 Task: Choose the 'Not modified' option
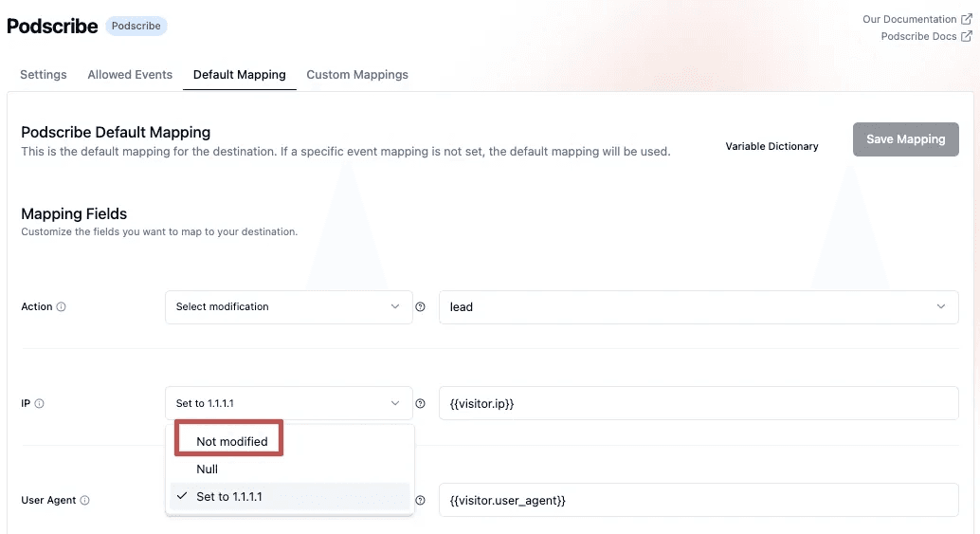(x=231, y=441)
